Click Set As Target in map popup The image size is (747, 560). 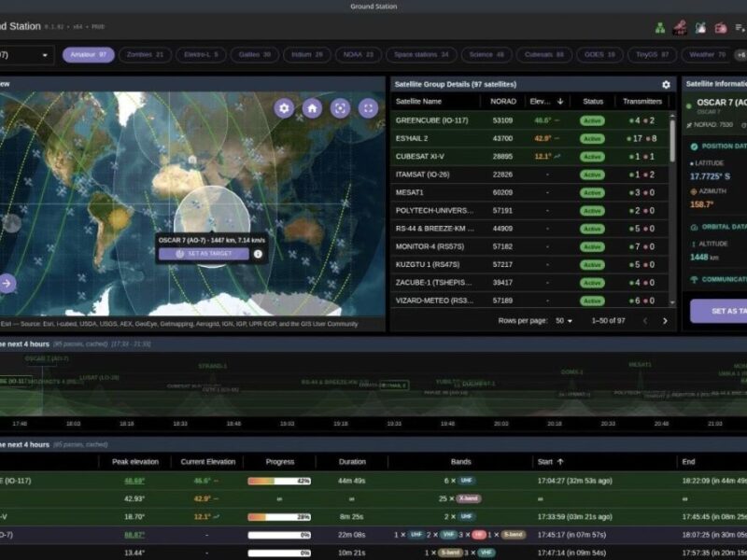[x=204, y=254]
